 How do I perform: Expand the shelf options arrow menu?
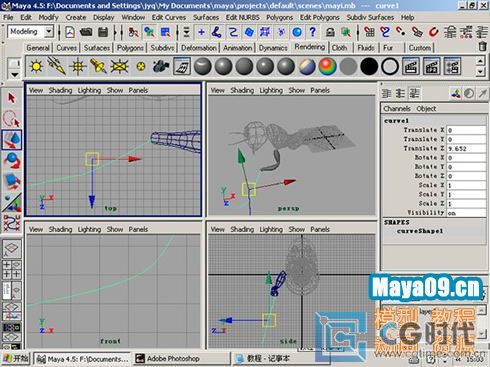[x=15, y=74]
